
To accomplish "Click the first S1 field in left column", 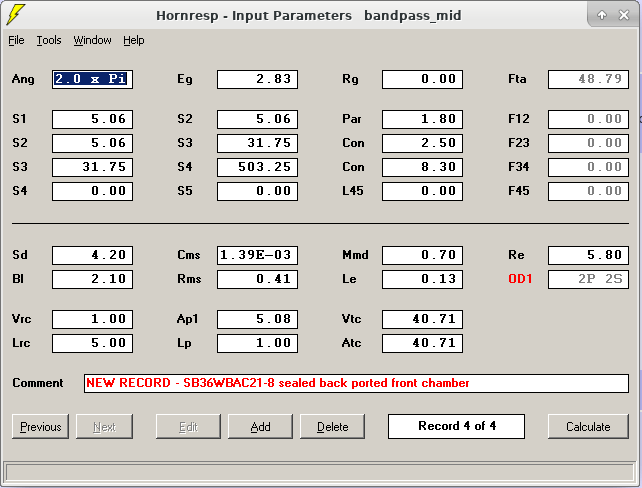I will coord(92,119).
